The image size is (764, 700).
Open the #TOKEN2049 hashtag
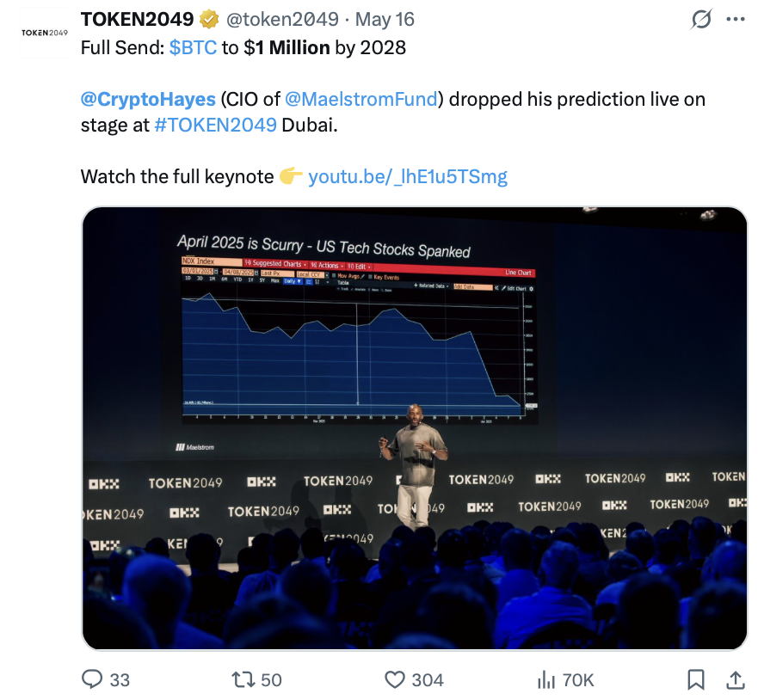click(x=215, y=125)
